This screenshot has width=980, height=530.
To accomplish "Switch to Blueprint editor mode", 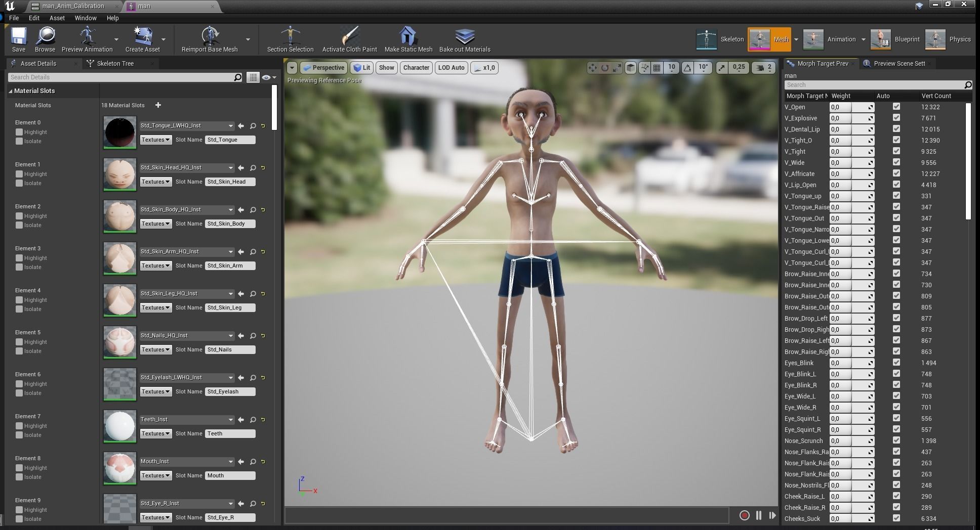I will coord(895,39).
